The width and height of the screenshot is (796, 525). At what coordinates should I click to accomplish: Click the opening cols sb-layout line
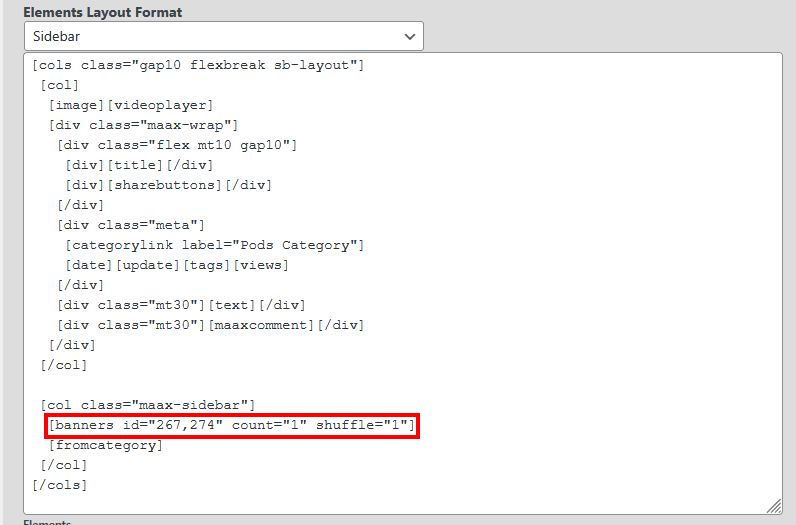[198, 65]
